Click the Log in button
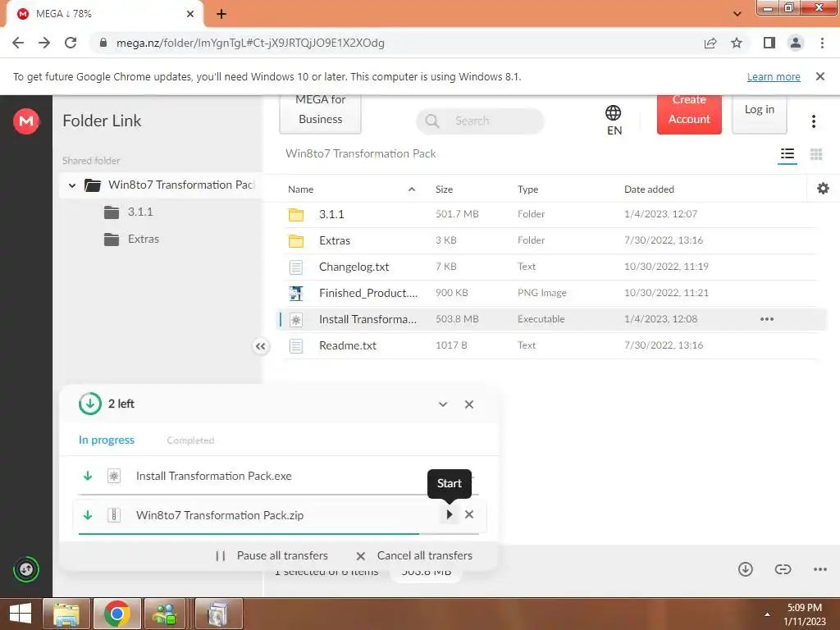The width and height of the screenshot is (840, 630). [x=759, y=113]
